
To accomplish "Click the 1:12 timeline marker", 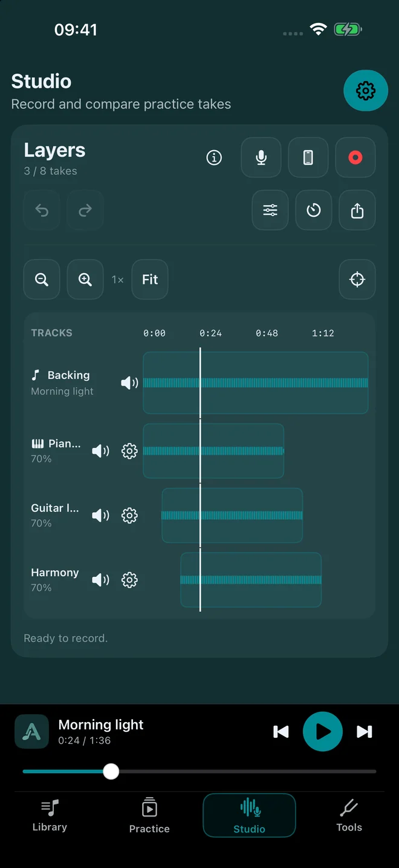I will 323,333.
